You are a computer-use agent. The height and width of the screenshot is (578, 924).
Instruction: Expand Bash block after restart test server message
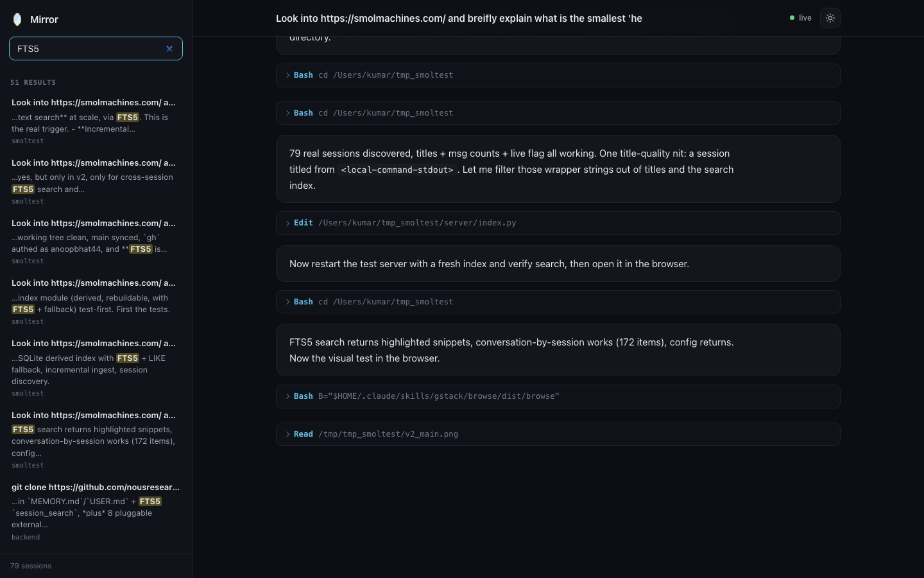pyautogui.click(x=558, y=302)
